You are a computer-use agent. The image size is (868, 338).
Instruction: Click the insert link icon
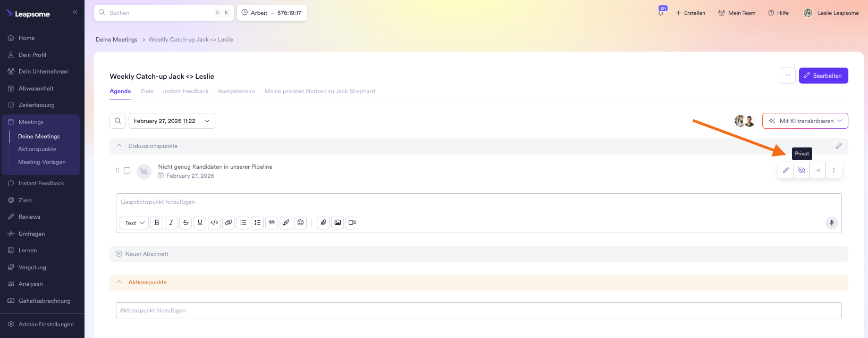[229, 222]
